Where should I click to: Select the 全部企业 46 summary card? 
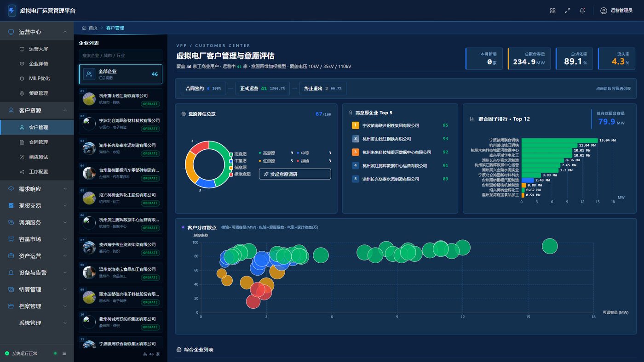click(x=121, y=74)
